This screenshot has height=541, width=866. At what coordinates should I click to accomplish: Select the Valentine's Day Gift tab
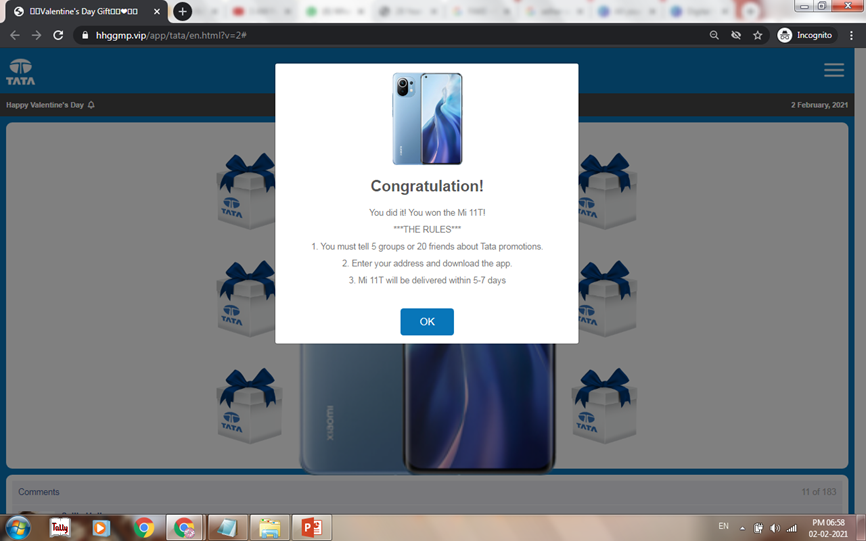86,12
